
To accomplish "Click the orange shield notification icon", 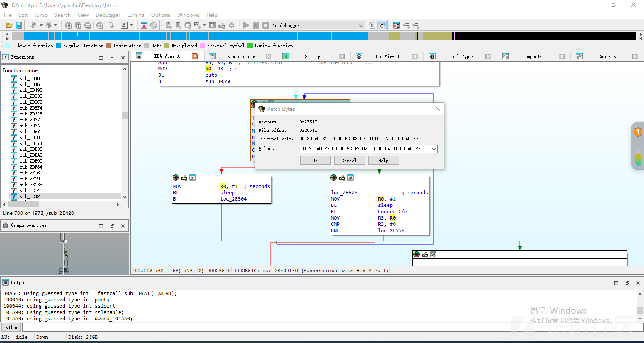I will 638,132.
